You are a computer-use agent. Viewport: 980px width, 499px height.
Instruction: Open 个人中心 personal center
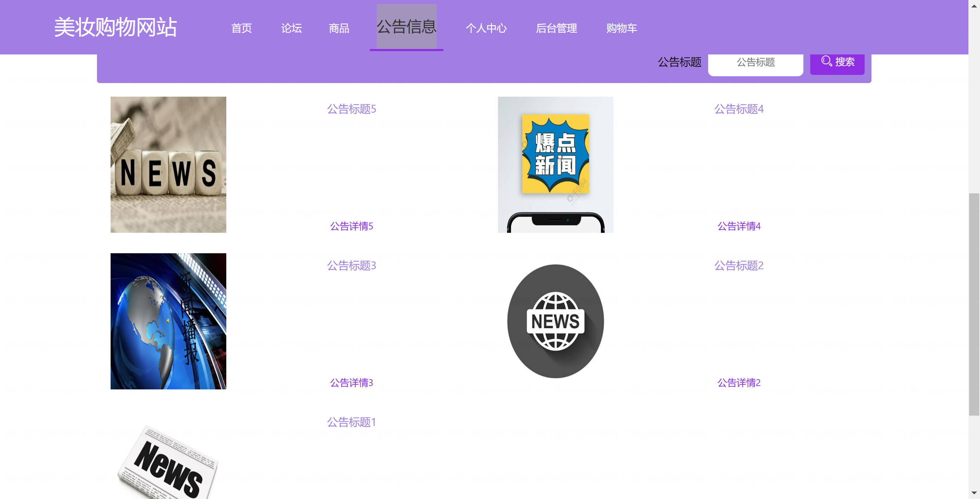coord(486,28)
